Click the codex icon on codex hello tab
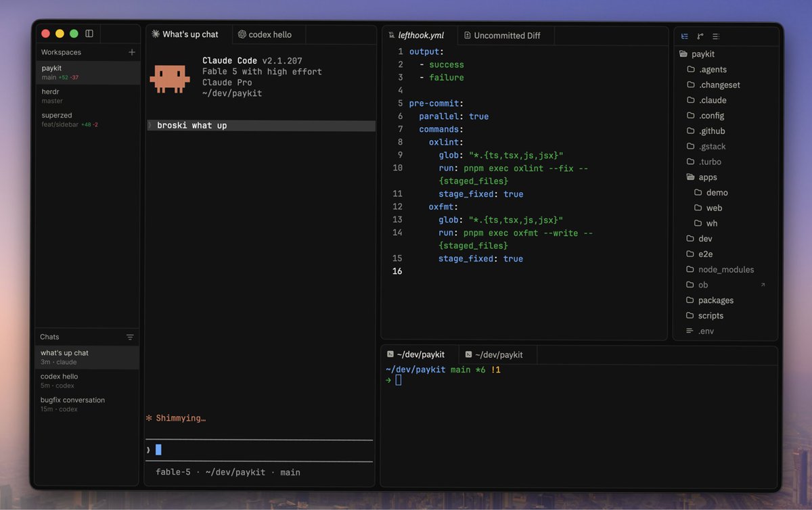Screen dimensions: 812x510 click(242, 34)
